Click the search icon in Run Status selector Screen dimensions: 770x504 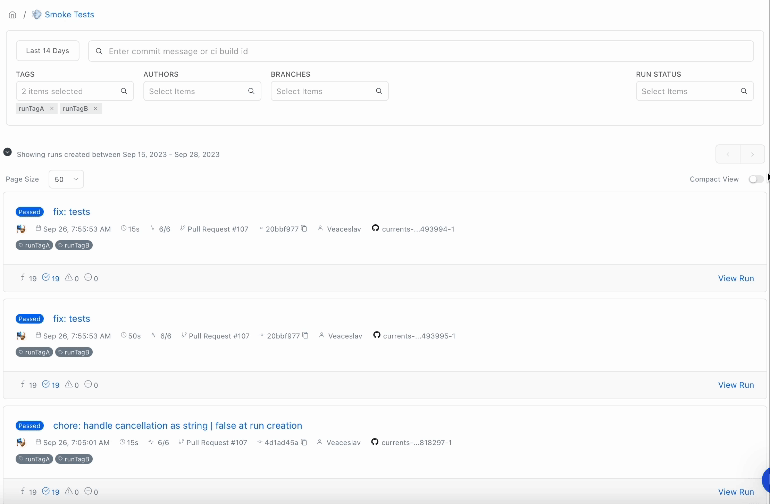744,91
